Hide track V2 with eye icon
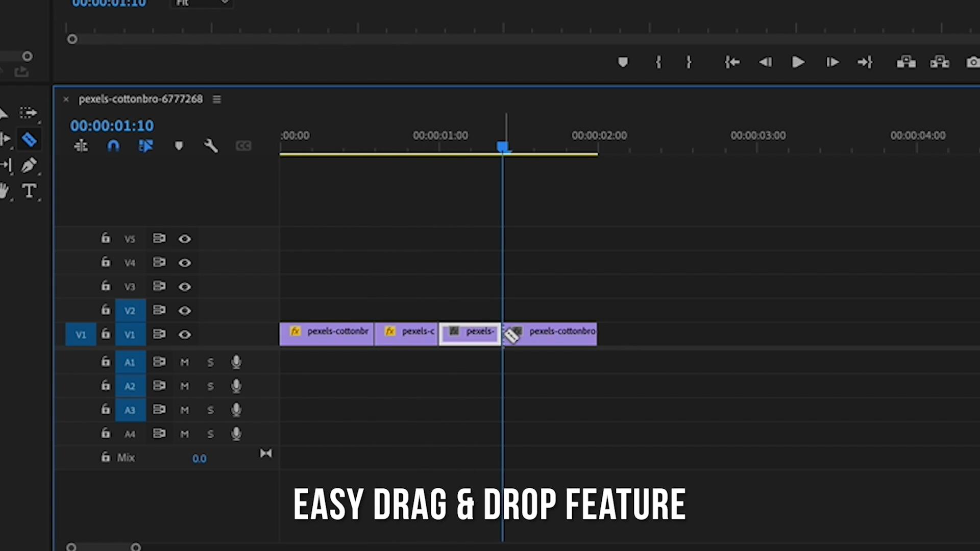This screenshot has height=551, width=980. [185, 310]
